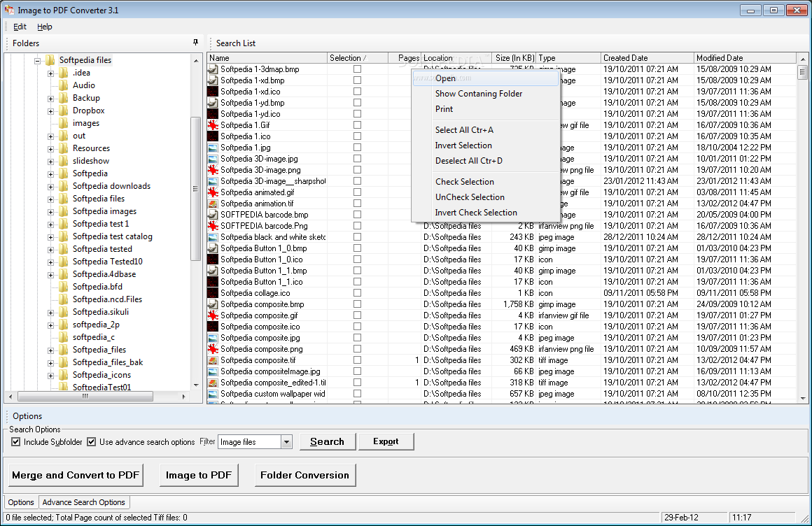Expand the Backup folder node
Image resolution: width=812 pixels, height=526 pixels.
(x=50, y=99)
